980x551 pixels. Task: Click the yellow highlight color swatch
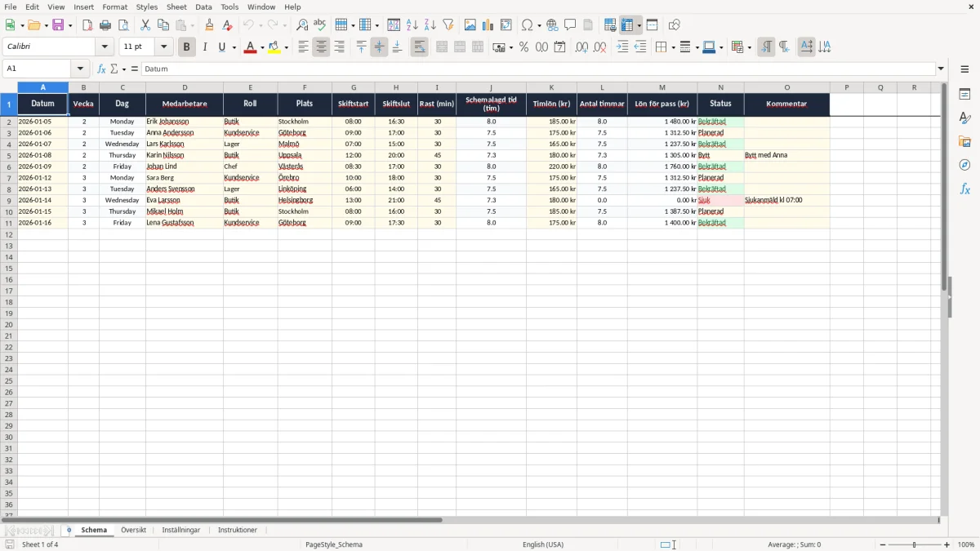[x=274, y=47]
